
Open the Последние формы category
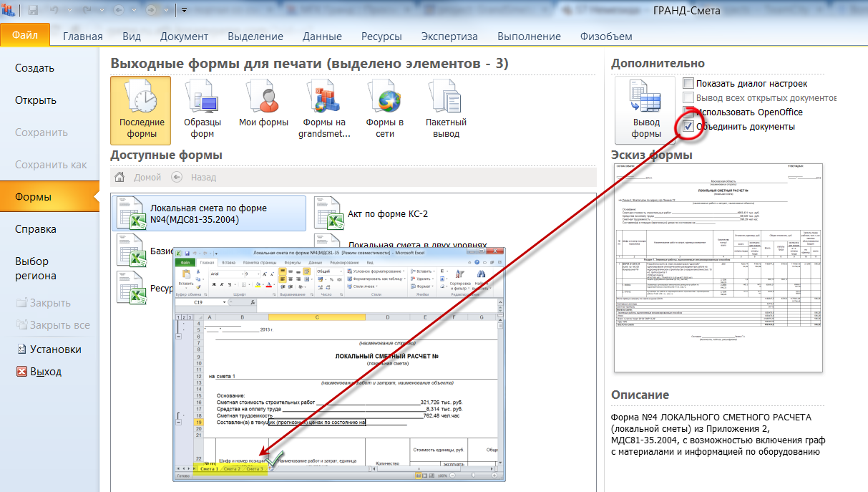click(x=141, y=110)
